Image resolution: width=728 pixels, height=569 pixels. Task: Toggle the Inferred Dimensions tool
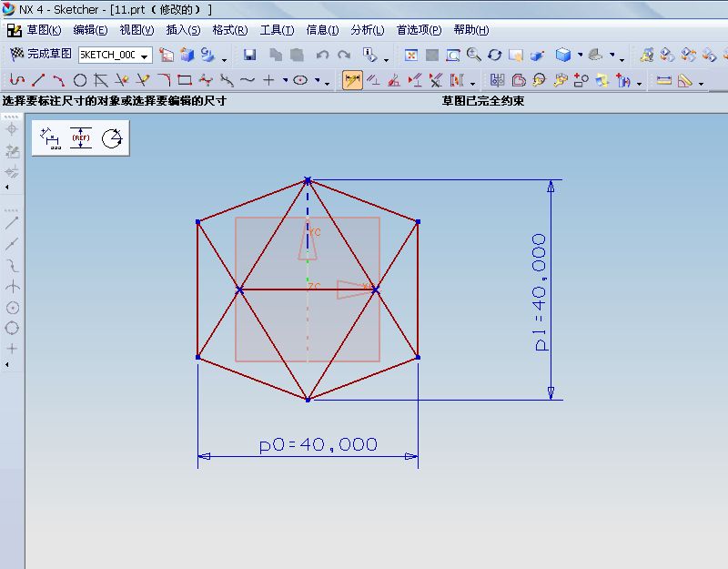pyautogui.click(x=352, y=80)
